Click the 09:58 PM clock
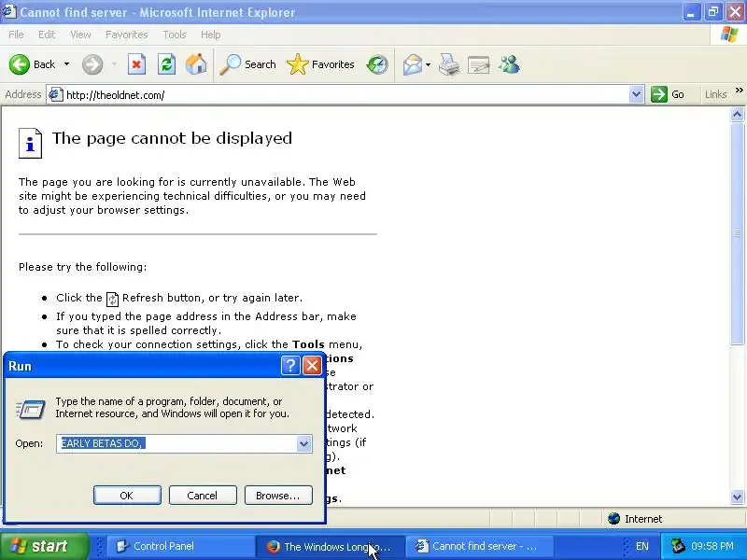The image size is (747, 560). pos(712,546)
